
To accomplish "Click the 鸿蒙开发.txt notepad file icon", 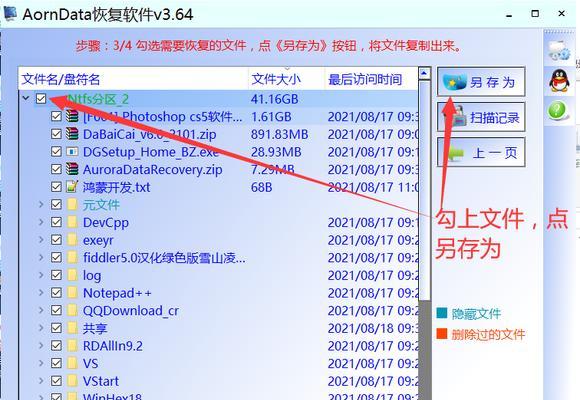I will click(x=72, y=187).
